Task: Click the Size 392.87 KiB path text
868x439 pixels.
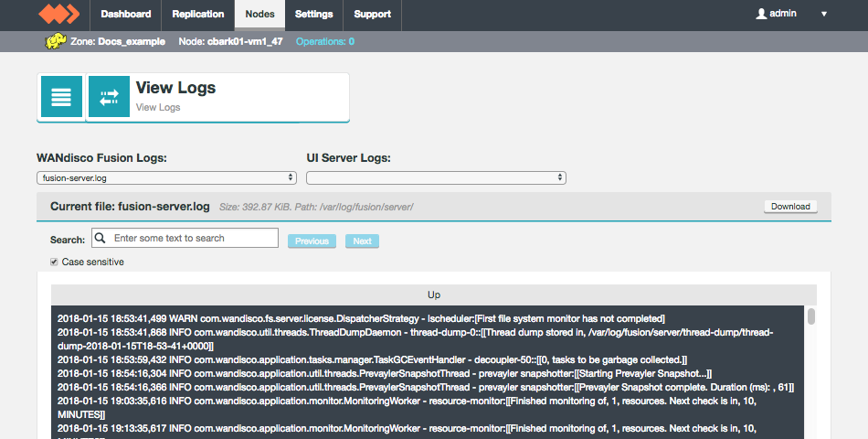Action: click(x=316, y=208)
